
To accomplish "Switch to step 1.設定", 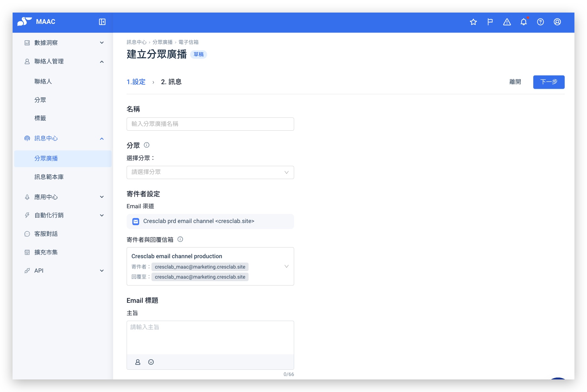I will click(136, 82).
